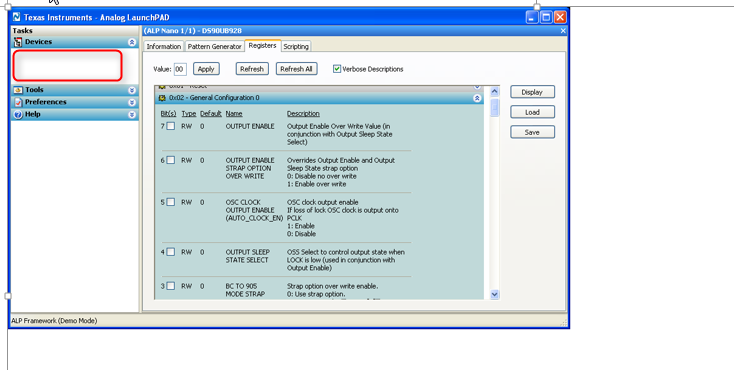Click the Tools panel icon
Screen dimensions: 734x370
point(18,90)
